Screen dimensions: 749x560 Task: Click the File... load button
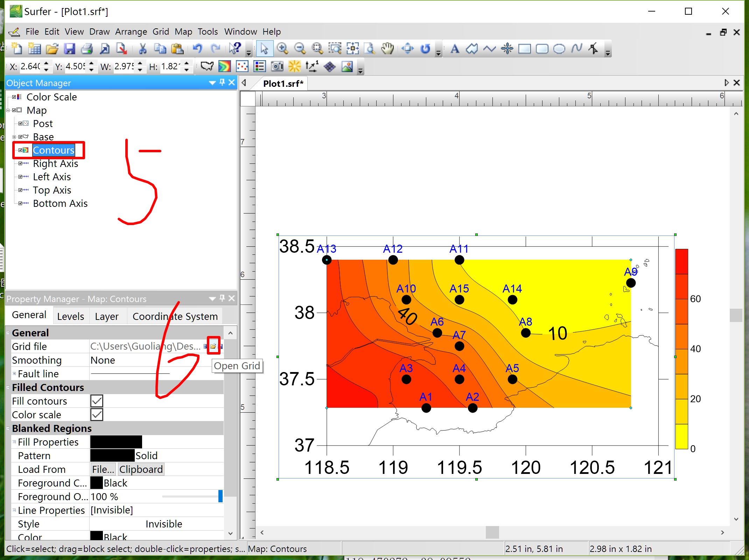pyautogui.click(x=103, y=469)
